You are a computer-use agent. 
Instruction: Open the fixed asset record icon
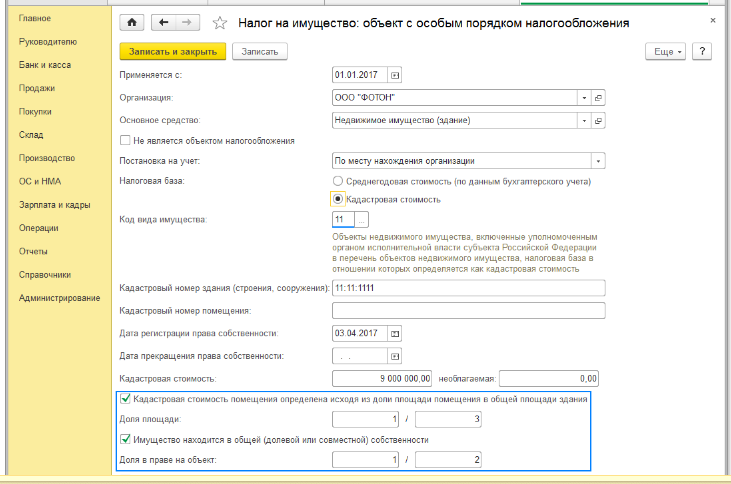(599, 121)
